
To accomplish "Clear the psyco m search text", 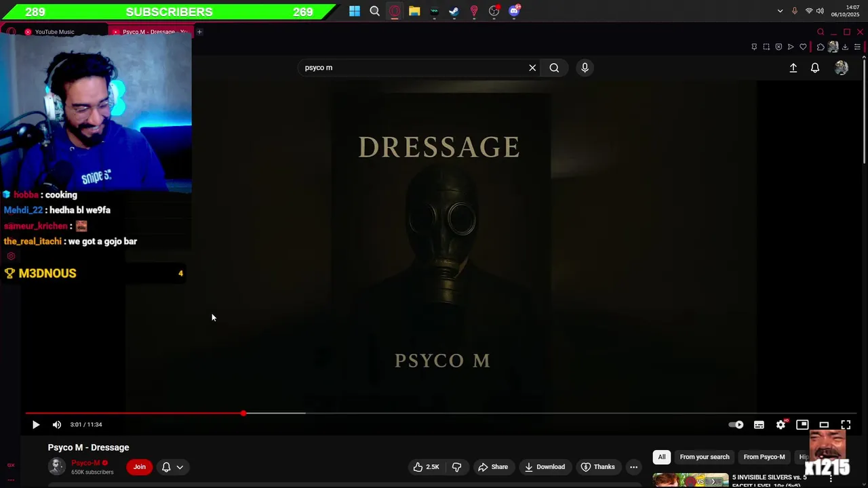I will click(x=532, y=68).
